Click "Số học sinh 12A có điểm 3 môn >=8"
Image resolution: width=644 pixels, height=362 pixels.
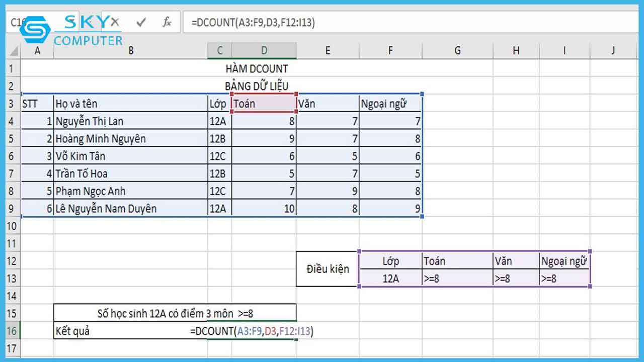pos(175,313)
